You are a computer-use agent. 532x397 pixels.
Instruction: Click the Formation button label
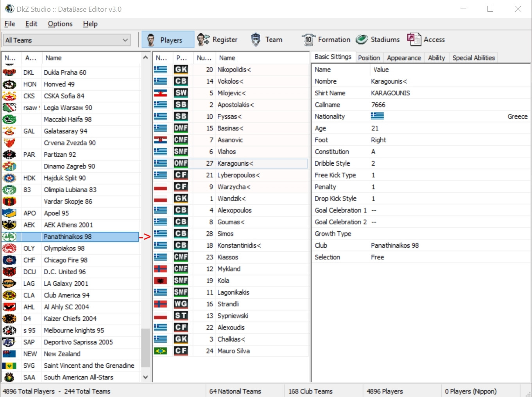(x=334, y=39)
